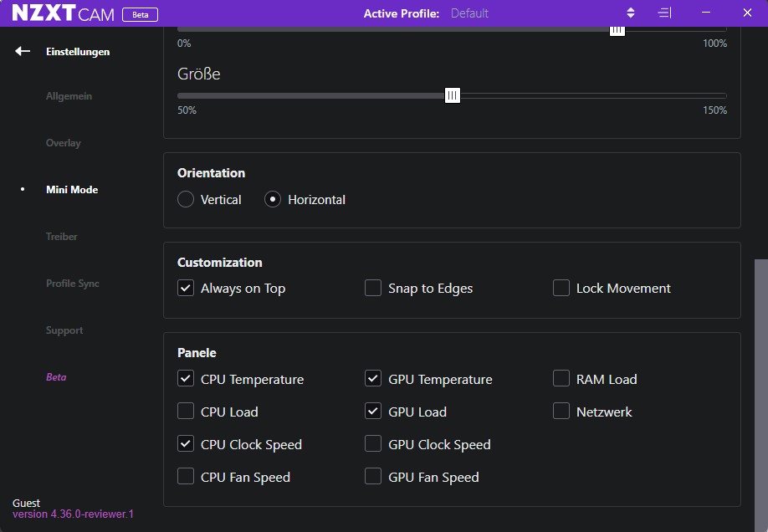Open the Allgemein settings tab
This screenshot has height=532, width=768.
[69, 96]
